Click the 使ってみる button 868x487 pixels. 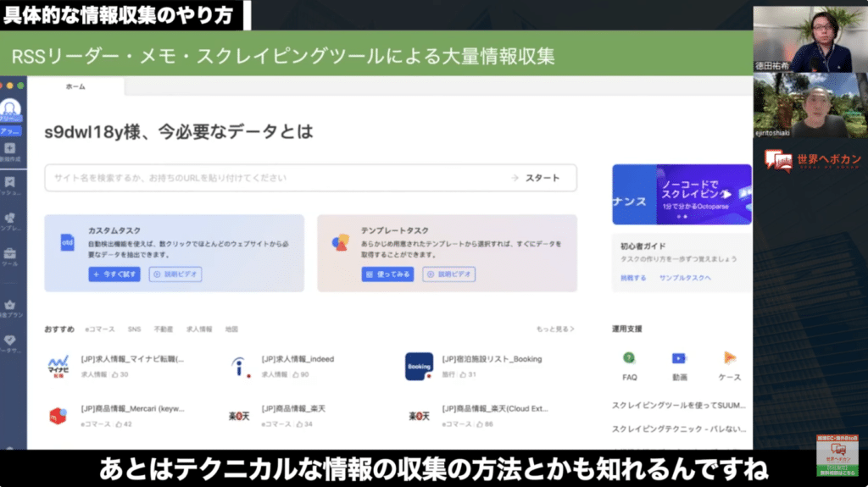pos(387,274)
